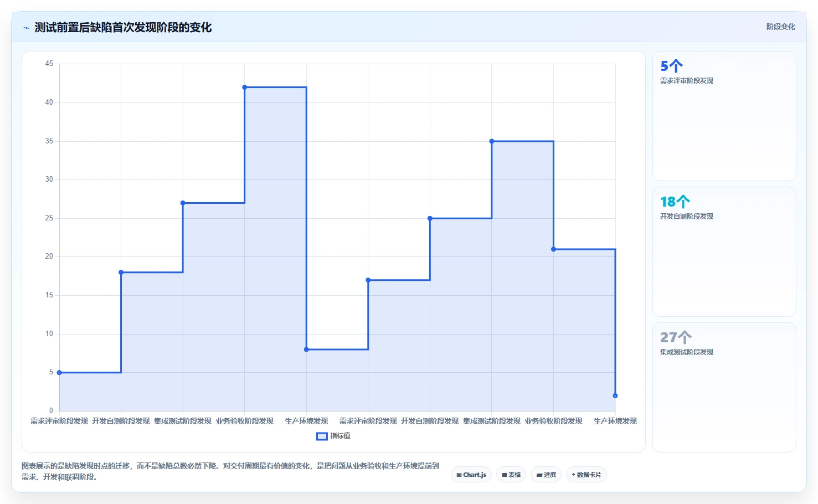Toggle the 指标值 legend color box
The image size is (818, 504).
[x=322, y=436]
